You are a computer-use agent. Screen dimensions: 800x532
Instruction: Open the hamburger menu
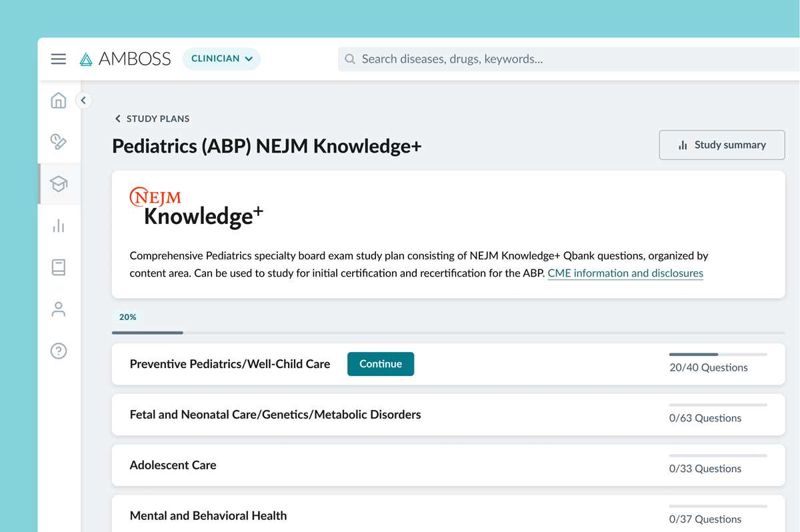pos(59,59)
